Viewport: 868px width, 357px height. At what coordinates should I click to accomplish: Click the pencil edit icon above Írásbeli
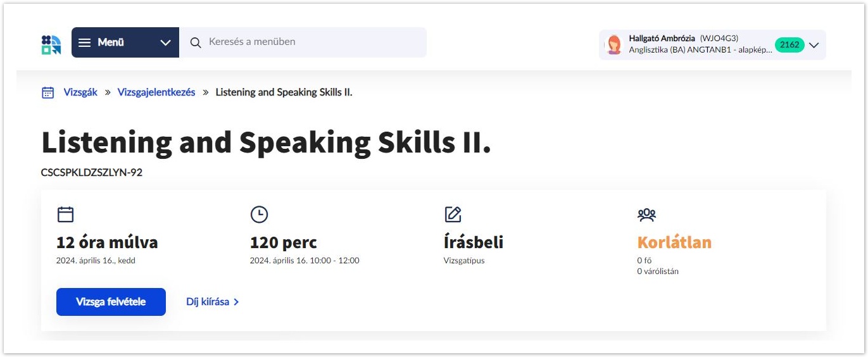click(453, 215)
